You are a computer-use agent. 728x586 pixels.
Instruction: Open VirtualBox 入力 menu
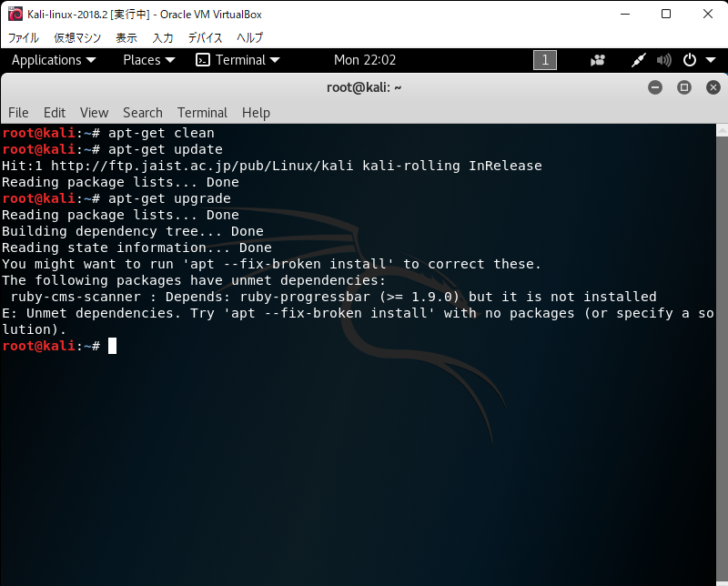tap(163, 37)
